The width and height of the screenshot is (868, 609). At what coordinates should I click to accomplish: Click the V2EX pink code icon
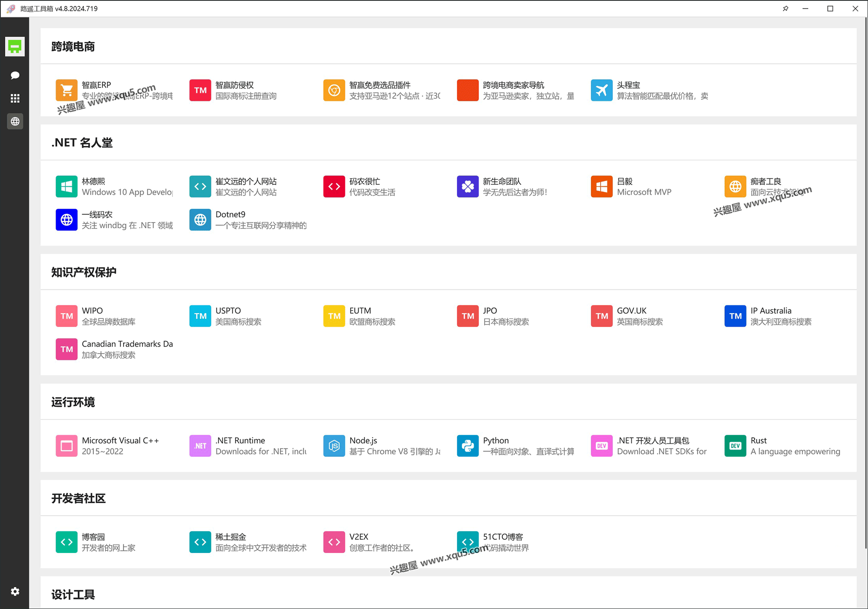pos(334,542)
